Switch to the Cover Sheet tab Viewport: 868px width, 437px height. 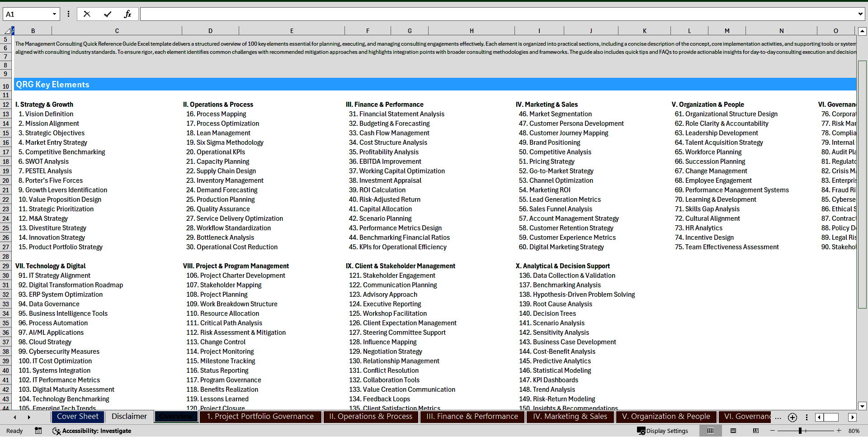click(77, 417)
